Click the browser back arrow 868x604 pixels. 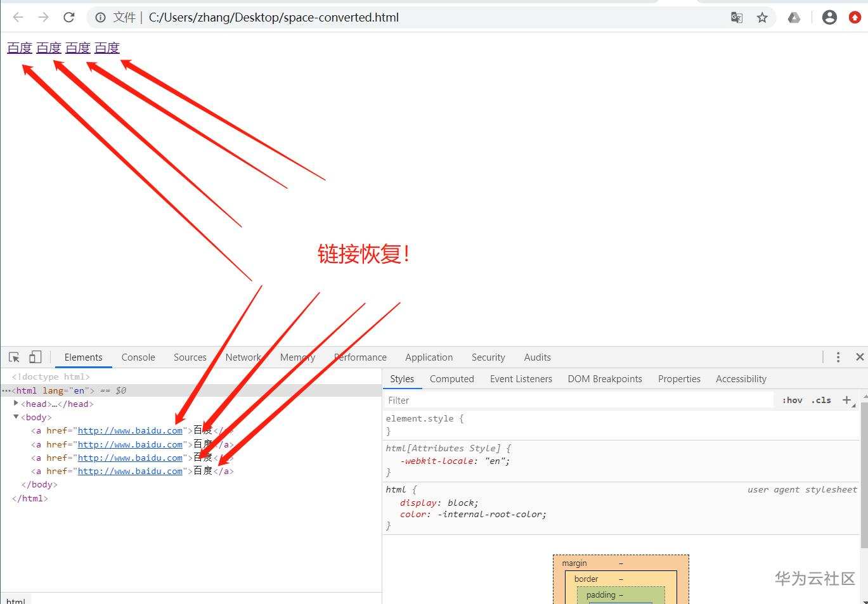pyautogui.click(x=18, y=17)
